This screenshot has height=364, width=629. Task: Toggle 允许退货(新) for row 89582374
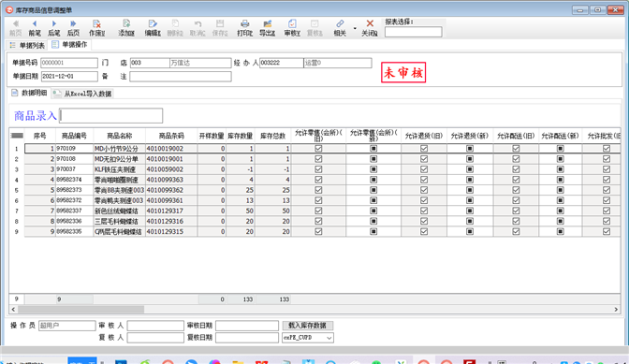point(470,180)
